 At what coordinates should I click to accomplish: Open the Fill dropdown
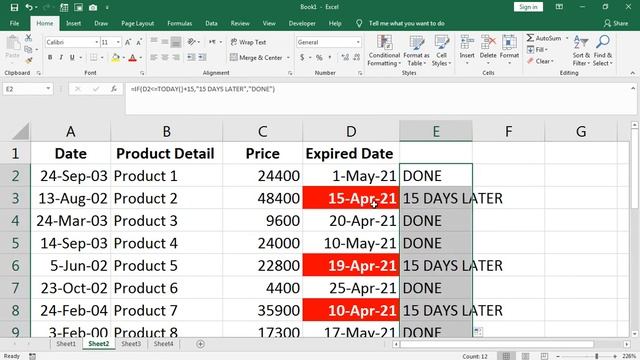[x=537, y=50]
